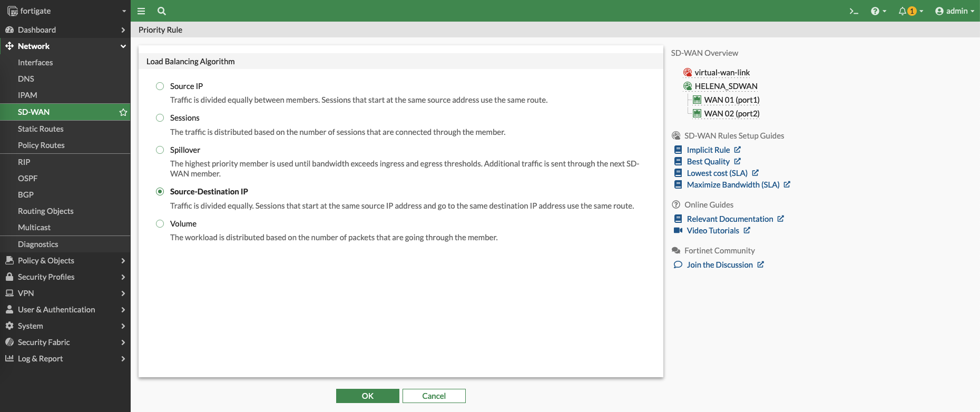980x412 pixels.
Task: Go to Interfaces under Network
Action: [35, 63]
